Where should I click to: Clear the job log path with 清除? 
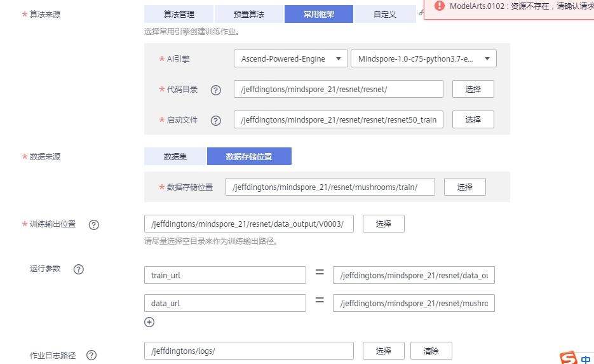pos(431,351)
